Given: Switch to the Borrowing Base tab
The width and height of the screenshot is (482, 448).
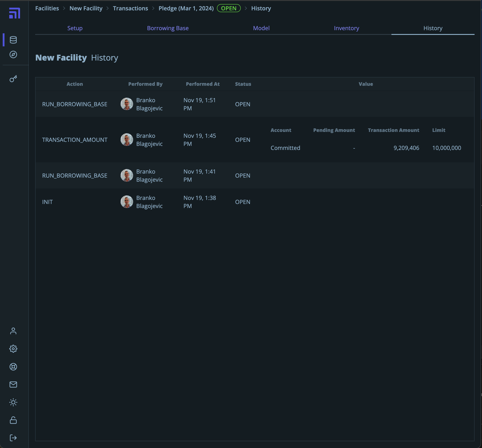Looking at the screenshot, I should [168, 28].
